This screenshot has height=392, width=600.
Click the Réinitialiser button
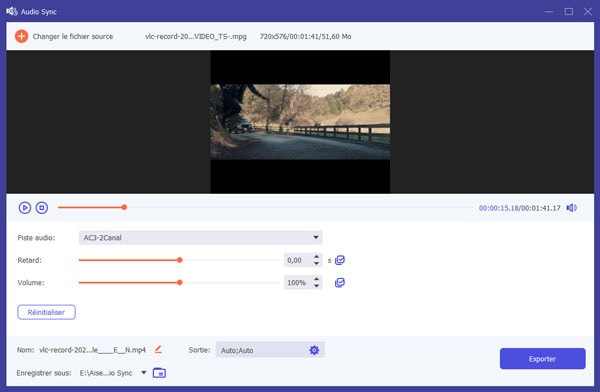tap(46, 312)
